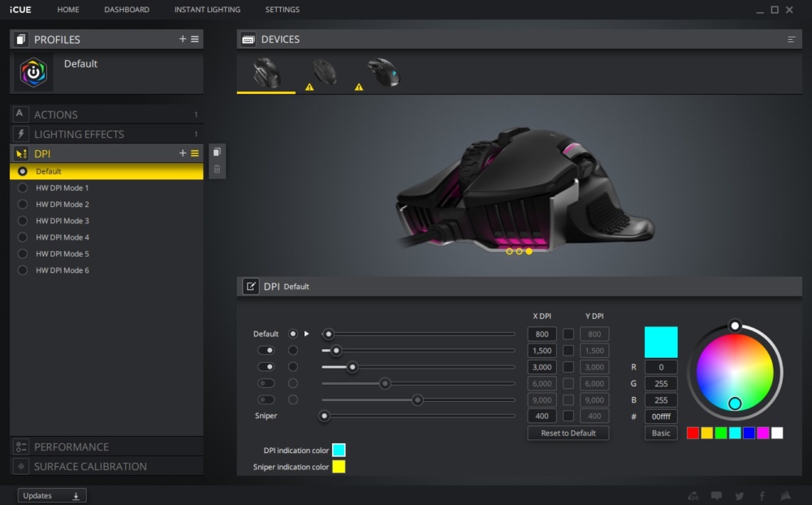The width and height of the screenshot is (812, 505).
Task: Expand the Performance section
Action: [x=106, y=447]
